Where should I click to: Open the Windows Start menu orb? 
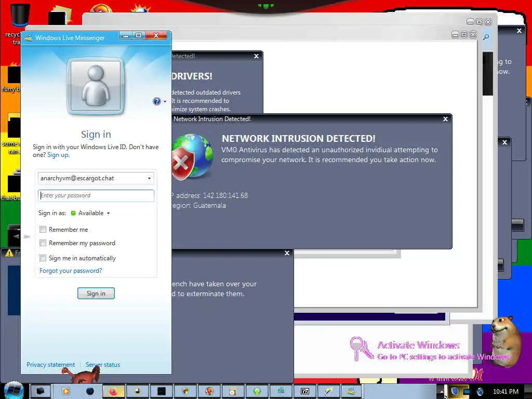coord(13,390)
